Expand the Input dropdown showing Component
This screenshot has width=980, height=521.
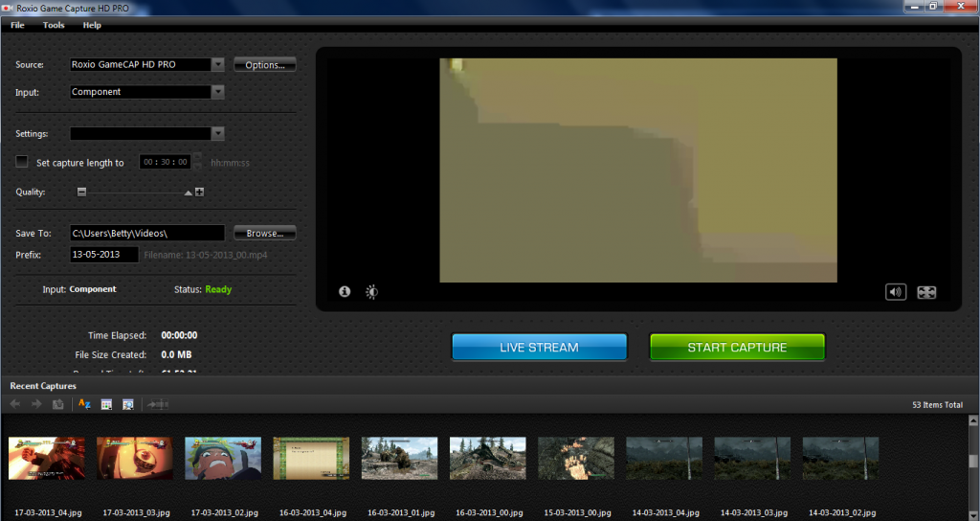(217, 92)
